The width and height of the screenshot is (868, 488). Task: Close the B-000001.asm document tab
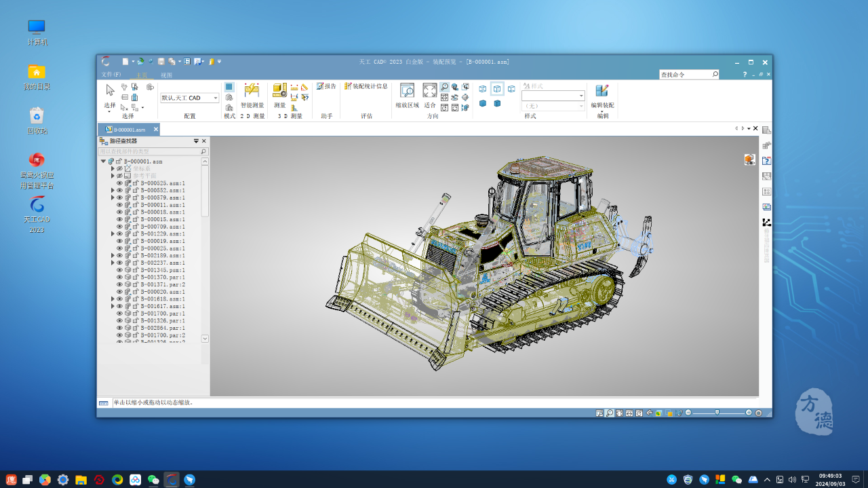coord(155,129)
